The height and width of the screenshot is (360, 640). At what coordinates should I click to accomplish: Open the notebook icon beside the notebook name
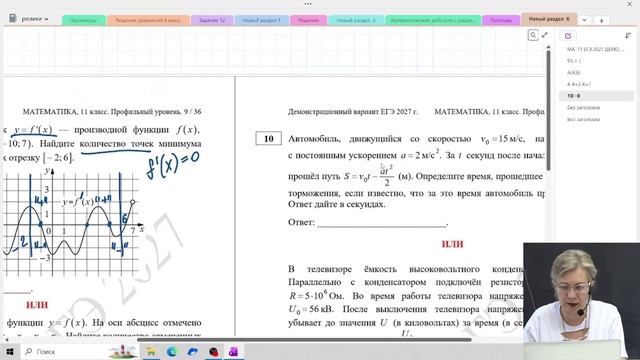[x=13, y=18]
